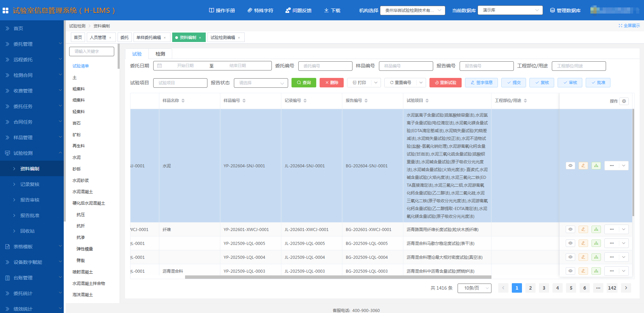Open the column settings gear beside 操作
This screenshot has height=313, width=644.
(x=624, y=101)
